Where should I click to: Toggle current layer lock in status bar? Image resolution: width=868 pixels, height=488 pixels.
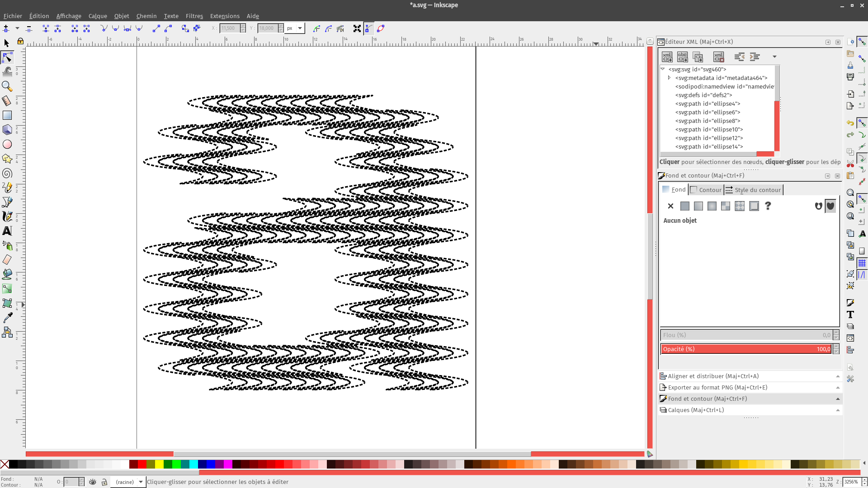pyautogui.click(x=104, y=482)
